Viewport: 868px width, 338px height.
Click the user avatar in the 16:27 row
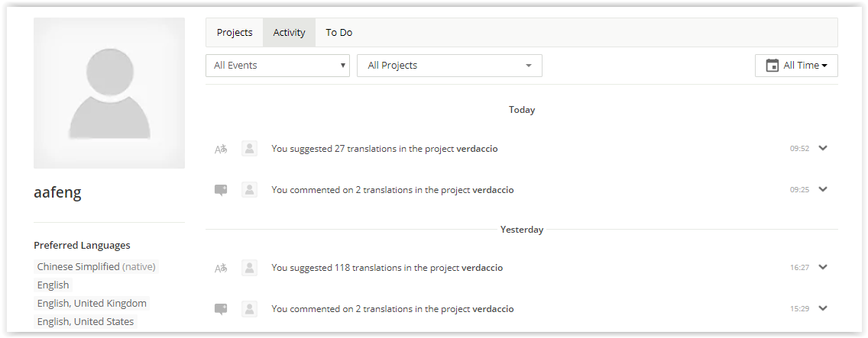click(x=250, y=268)
